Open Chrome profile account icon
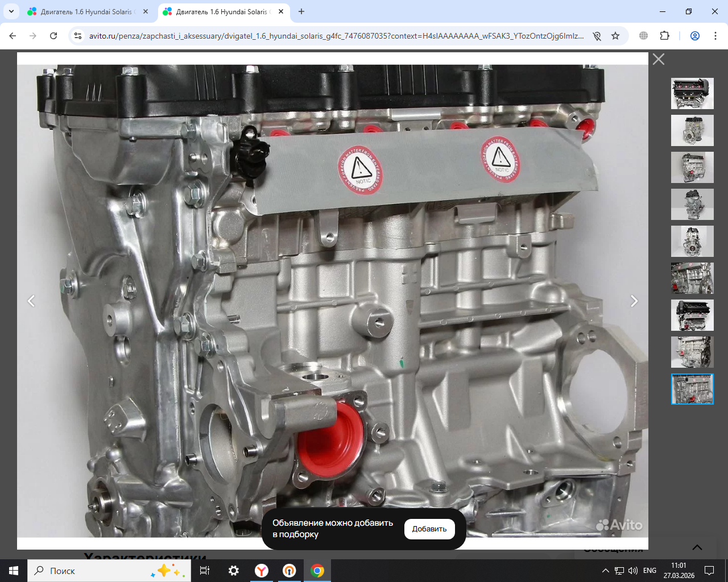The height and width of the screenshot is (582, 728). coord(694,36)
